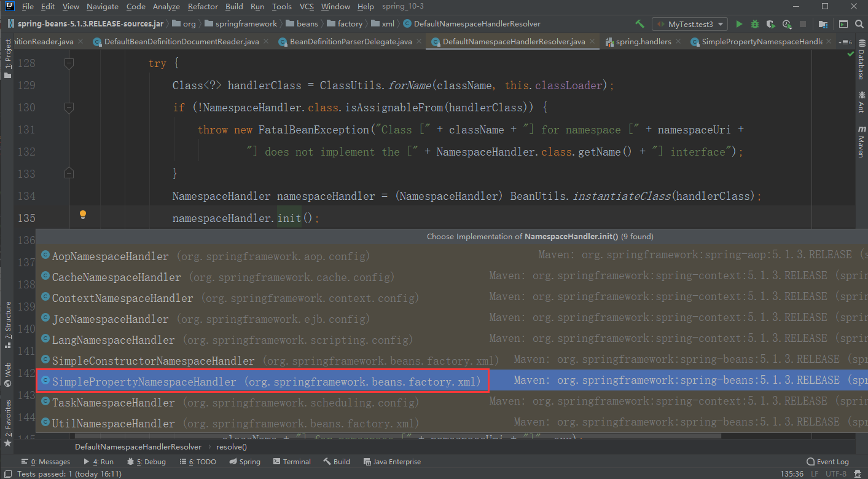Open the File menu
This screenshot has width=868, height=479.
point(28,7)
